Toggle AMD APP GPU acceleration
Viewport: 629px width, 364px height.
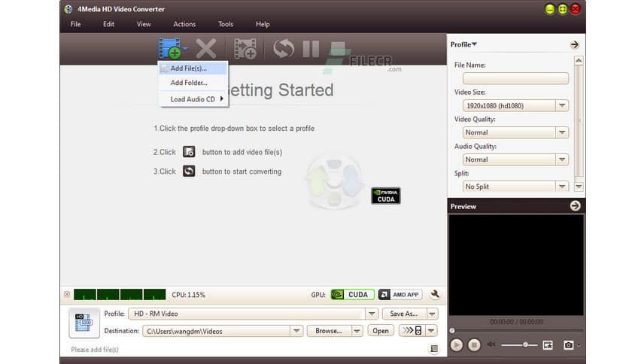[x=400, y=295]
